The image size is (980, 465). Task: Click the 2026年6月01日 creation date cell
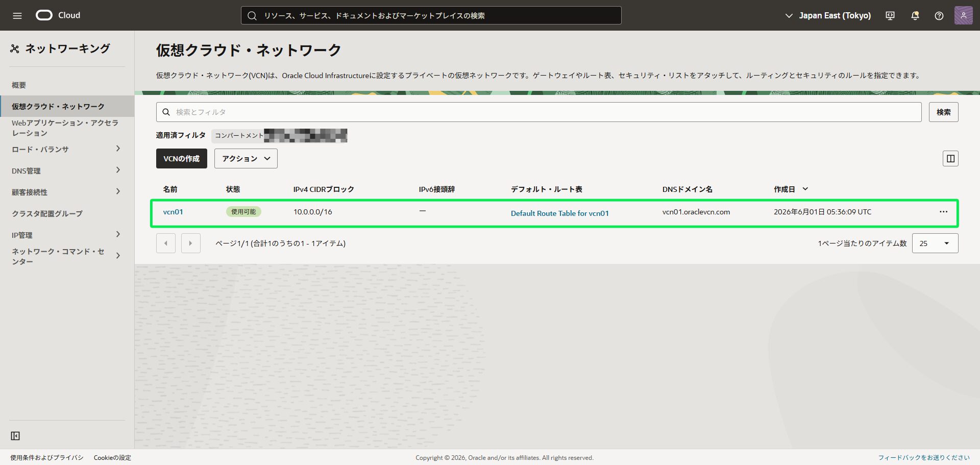coord(823,212)
